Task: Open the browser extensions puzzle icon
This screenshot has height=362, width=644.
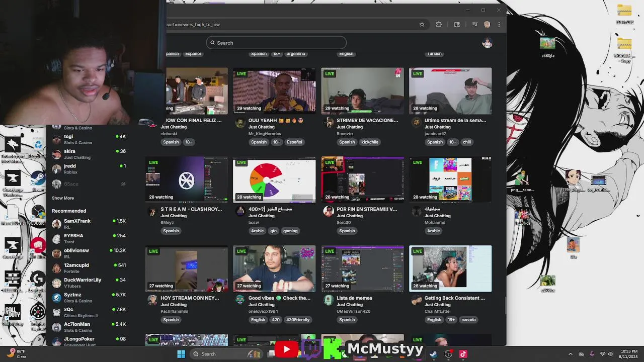Action: pyautogui.click(x=439, y=24)
